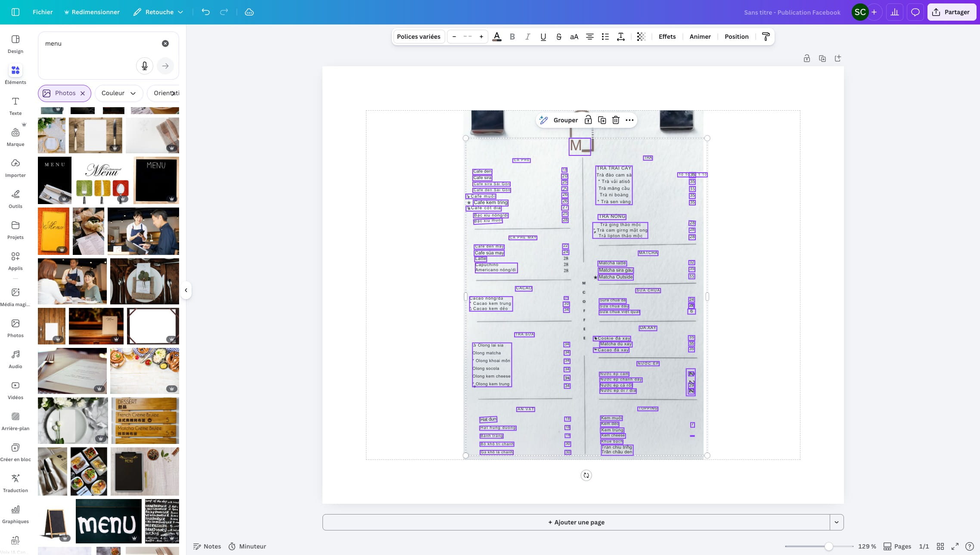This screenshot has width=980, height=555.
Task: Click the Partager button
Action: (951, 12)
